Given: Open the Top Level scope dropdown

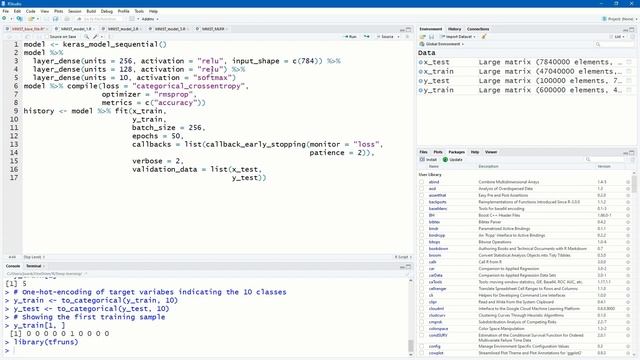Looking at the screenshot, I should coord(34,257).
